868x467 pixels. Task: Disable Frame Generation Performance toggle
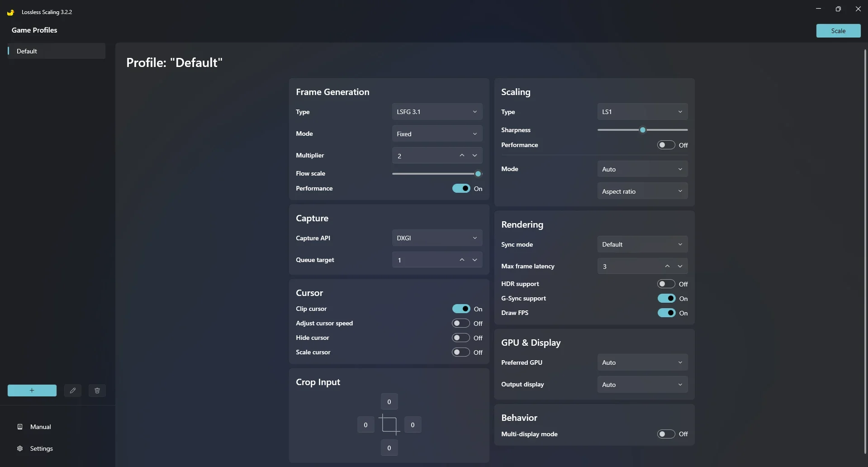461,188
